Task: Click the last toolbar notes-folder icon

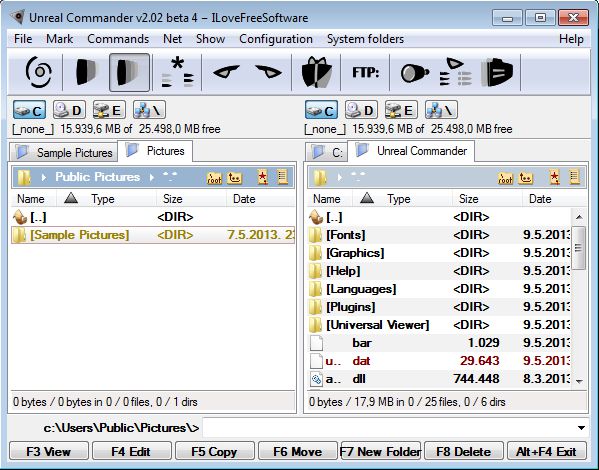Action: click(x=497, y=72)
